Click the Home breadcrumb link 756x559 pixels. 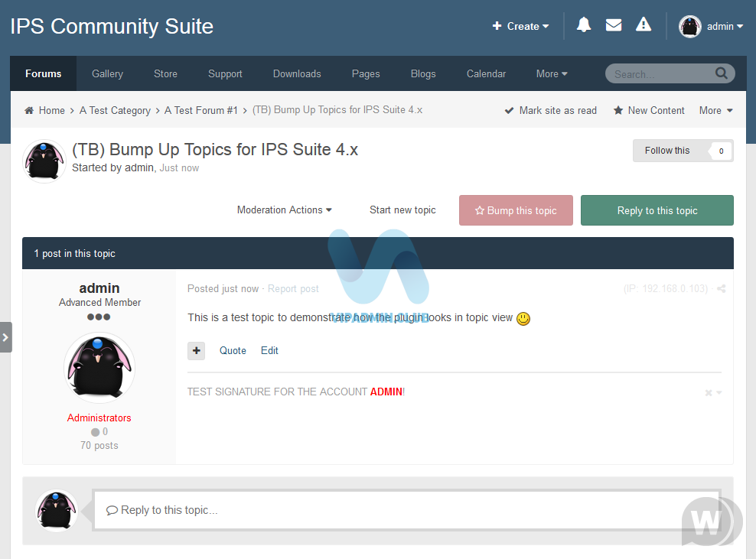pyautogui.click(x=51, y=110)
